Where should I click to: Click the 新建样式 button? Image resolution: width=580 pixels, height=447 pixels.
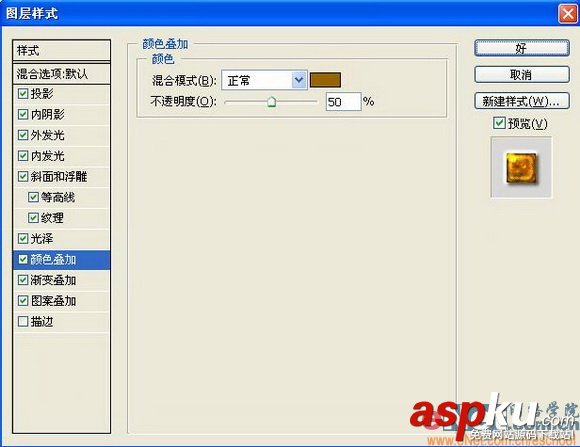[x=522, y=101]
